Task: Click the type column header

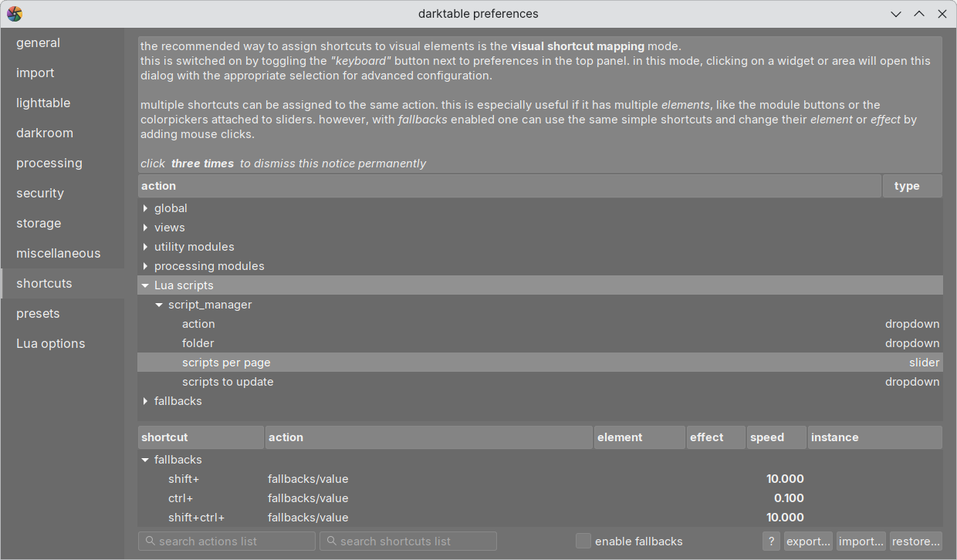Action: (912, 186)
